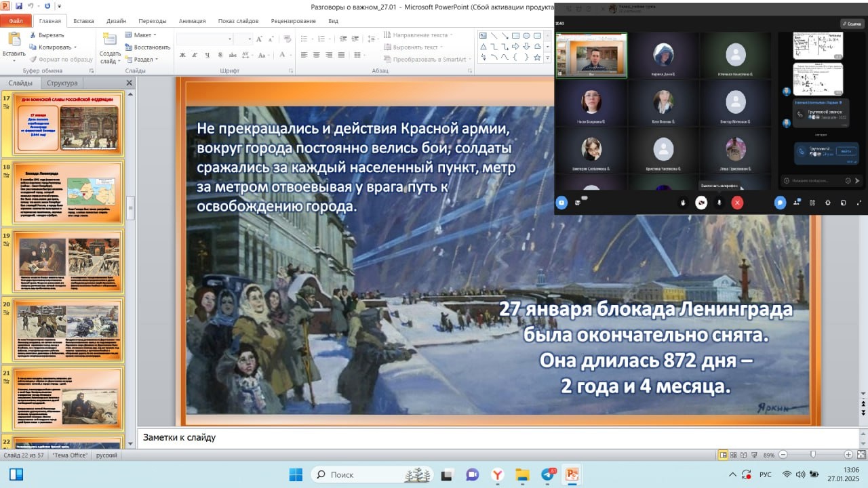Hang up the call with red button
Screen dimensions: 868x488
(737, 202)
